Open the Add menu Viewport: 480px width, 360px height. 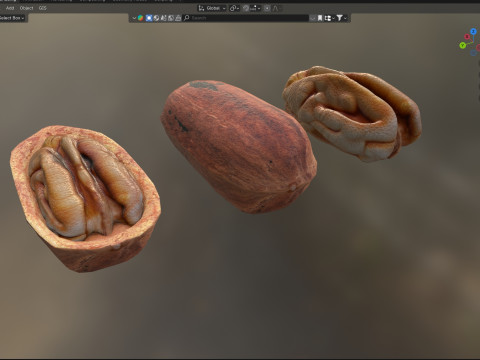tap(10, 8)
